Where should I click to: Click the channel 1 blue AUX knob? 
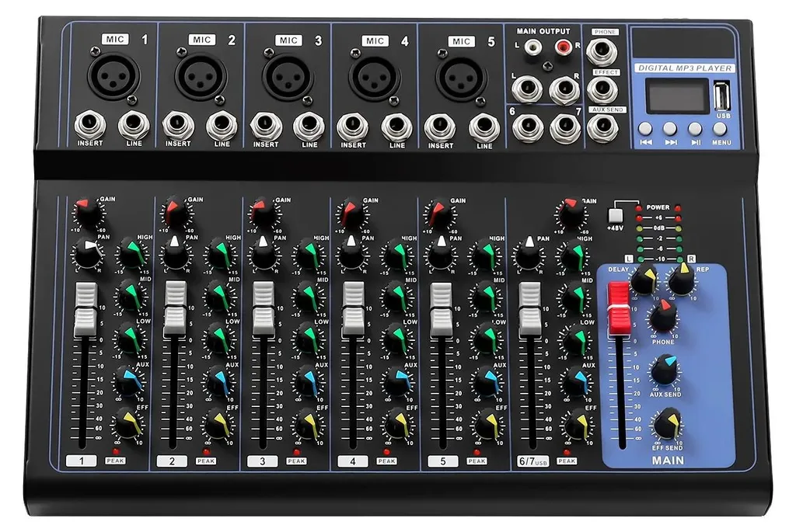[130, 383]
